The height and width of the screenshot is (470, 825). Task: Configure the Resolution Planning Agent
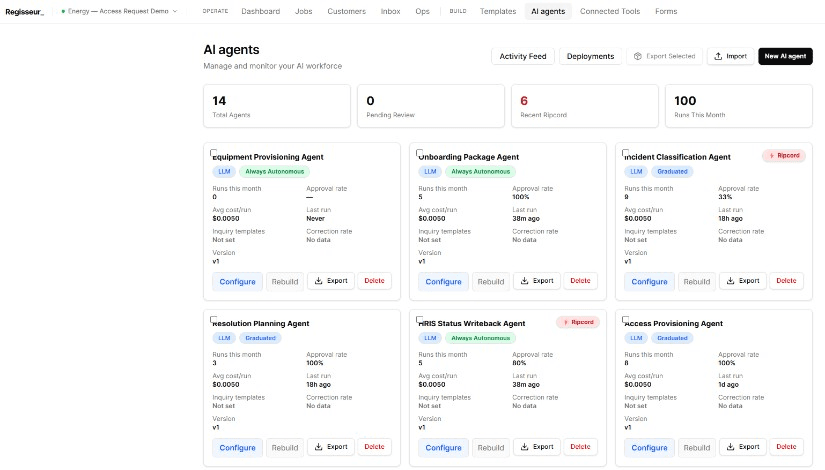[237, 448]
